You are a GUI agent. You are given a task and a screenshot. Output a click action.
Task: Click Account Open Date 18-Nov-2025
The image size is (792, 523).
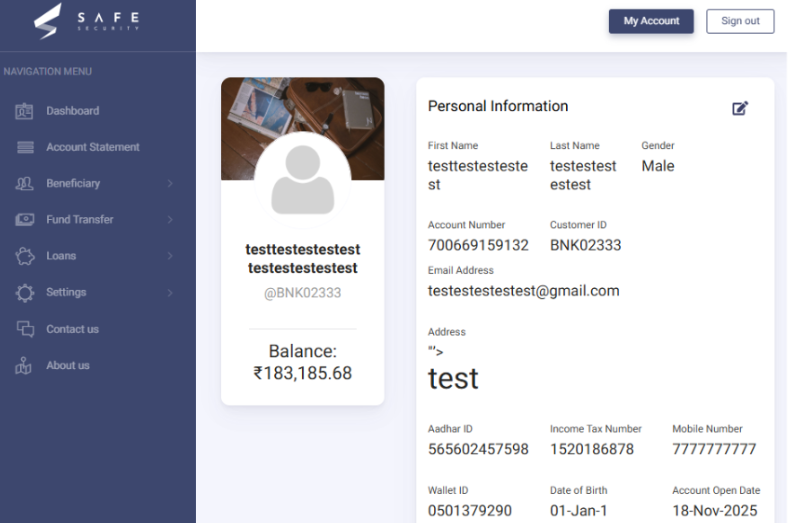pyautogui.click(x=715, y=511)
